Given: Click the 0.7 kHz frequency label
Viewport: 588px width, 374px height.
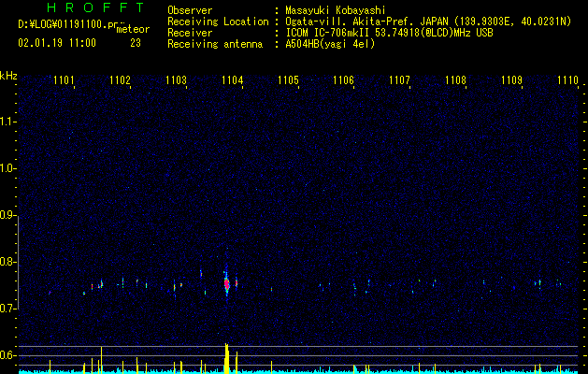Looking at the screenshot, I should tap(8, 309).
